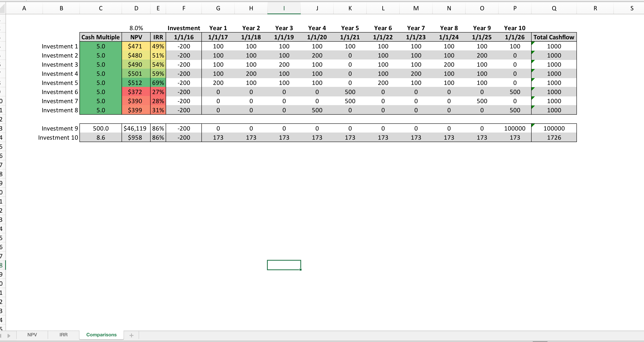Select the Comparisons sheet tab
644x342 pixels.
(x=101, y=335)
